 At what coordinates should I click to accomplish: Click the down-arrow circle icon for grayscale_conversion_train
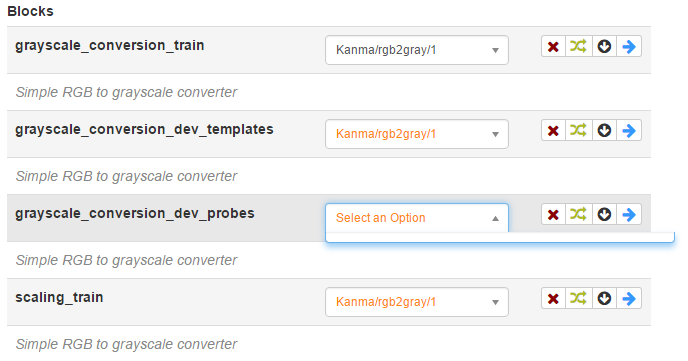click(604, 46)
